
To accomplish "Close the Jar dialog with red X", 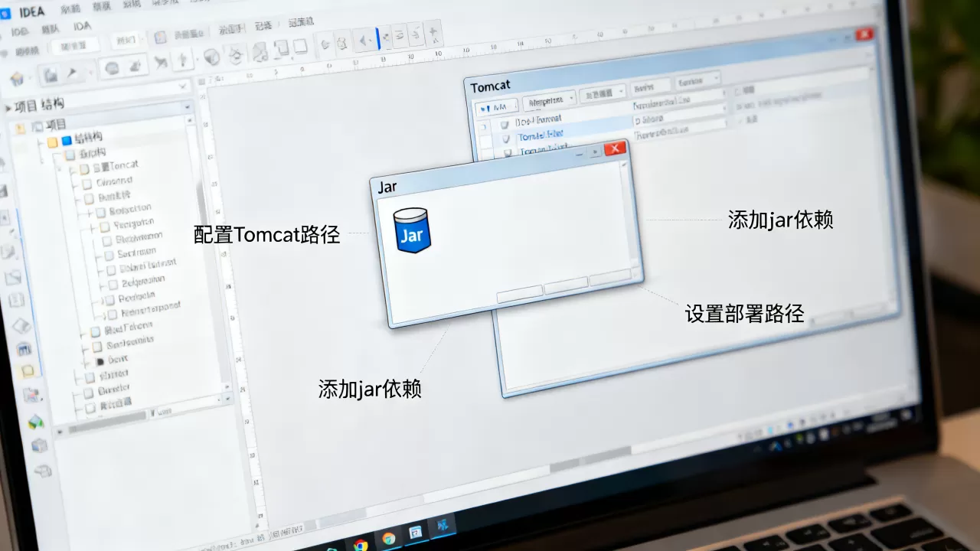I will 615,149.
